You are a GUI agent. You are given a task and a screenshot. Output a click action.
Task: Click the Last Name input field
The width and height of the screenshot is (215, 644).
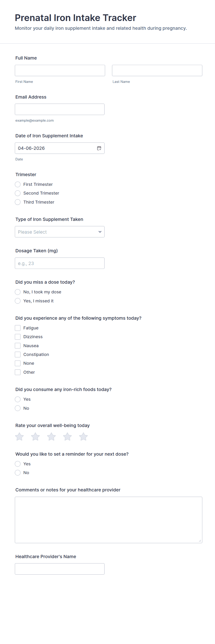coord(157,70)
